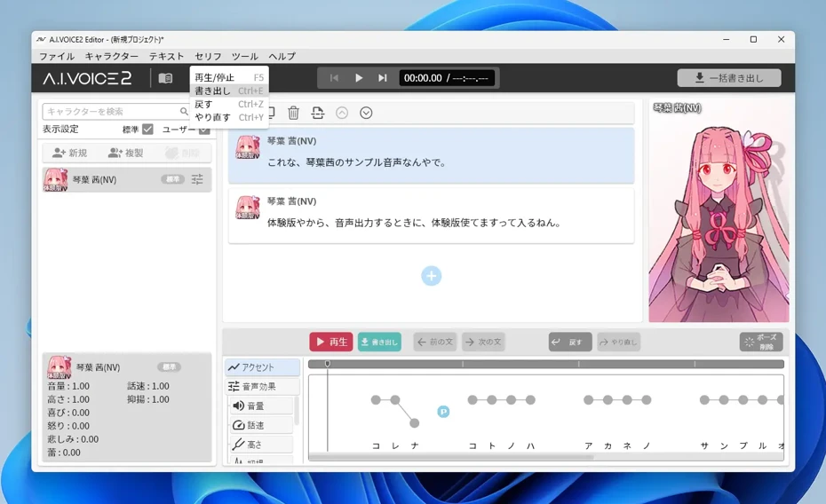Screen dimensions: 826x504
Task: Open the キャラクター menu
Action: (x=112, y=56)
